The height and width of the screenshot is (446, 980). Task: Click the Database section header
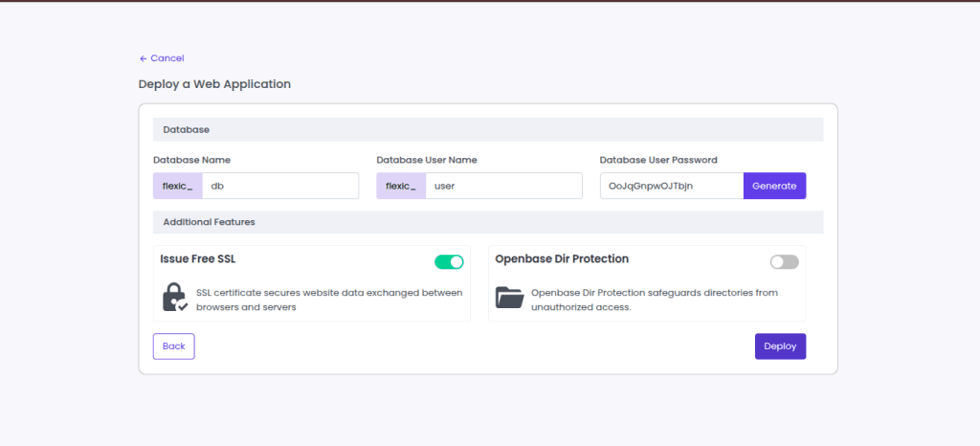pyautogui.click(x=187, y=129)
